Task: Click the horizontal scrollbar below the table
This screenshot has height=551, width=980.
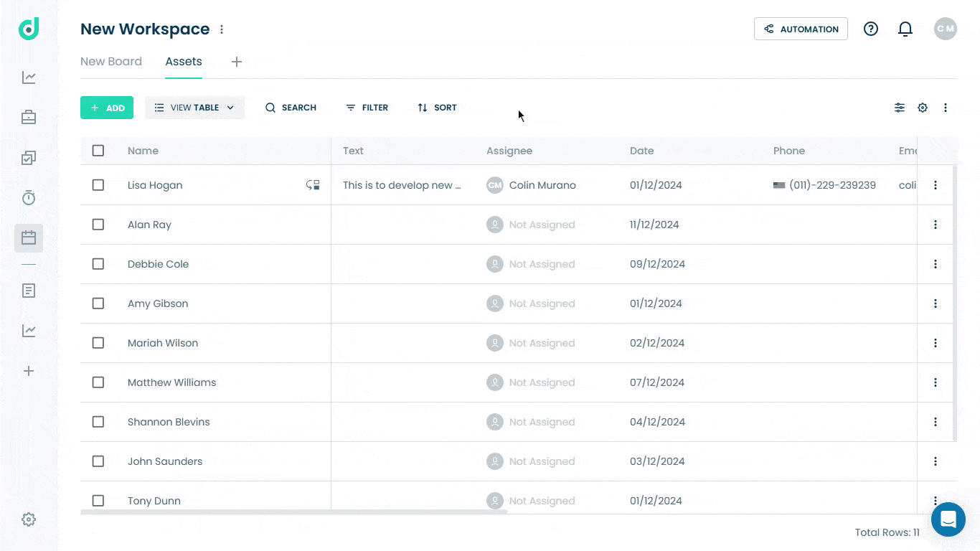Action: click(x=294, y=512)
